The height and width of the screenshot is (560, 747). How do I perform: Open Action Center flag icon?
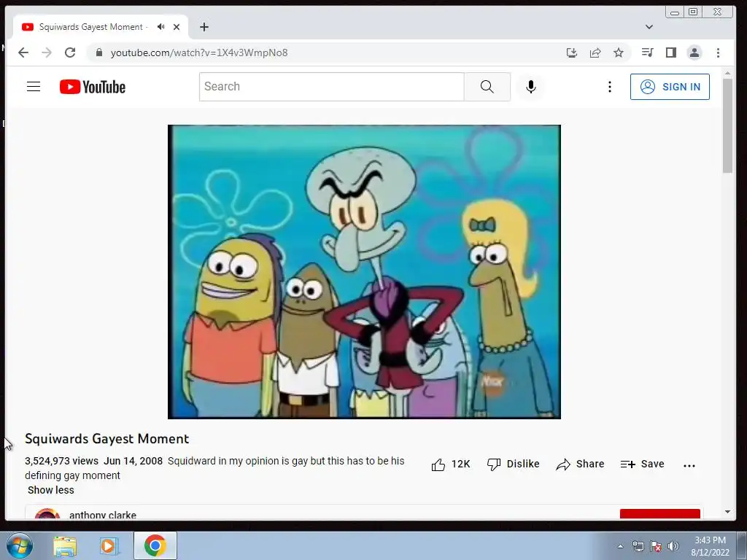pos(656,546)
